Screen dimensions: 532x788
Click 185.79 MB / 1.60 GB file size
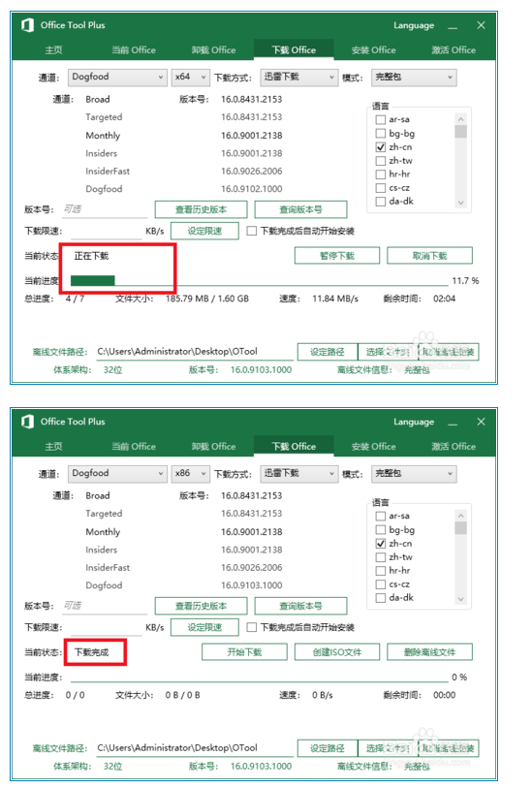pyautogui.click(x=207, y=299)
